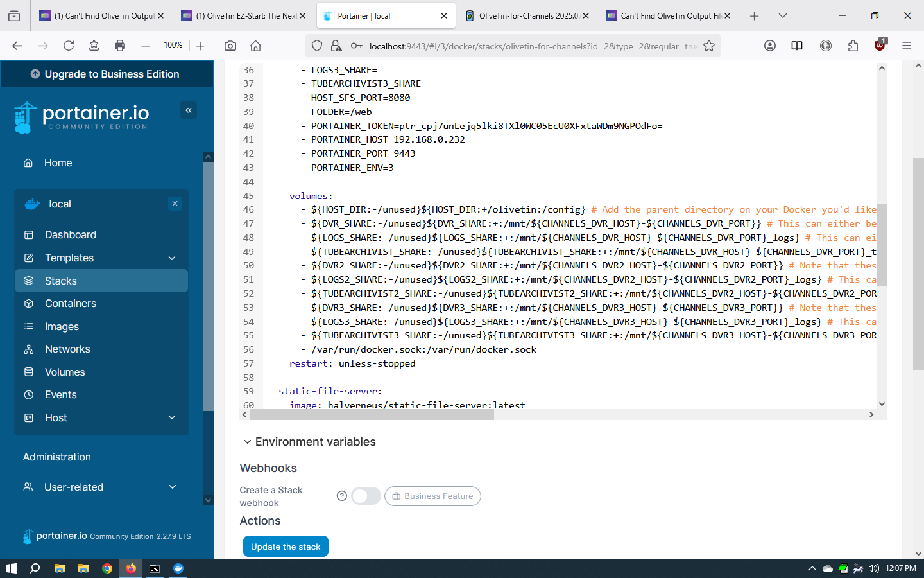Click the help icon beside Stack webhook
Viewport: 924px width, 578px height.
click(x=342, y=496)
